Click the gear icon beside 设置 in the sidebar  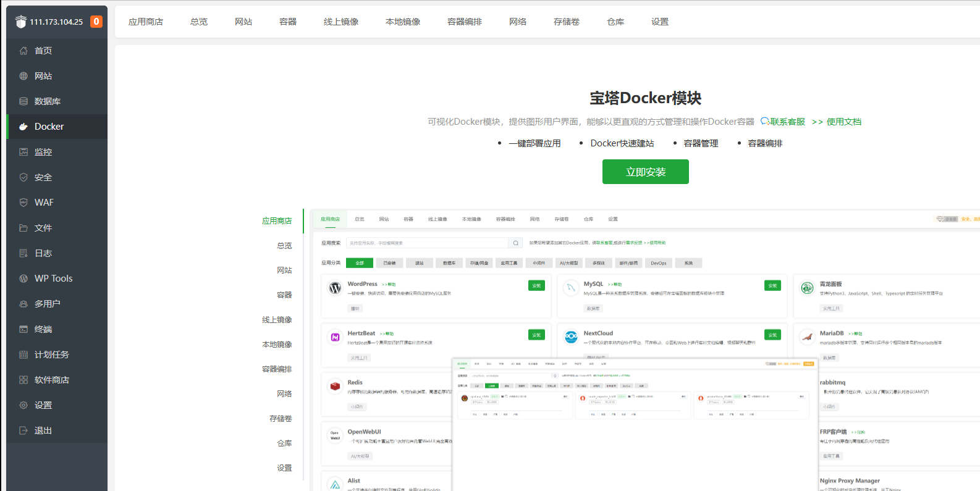23,405
